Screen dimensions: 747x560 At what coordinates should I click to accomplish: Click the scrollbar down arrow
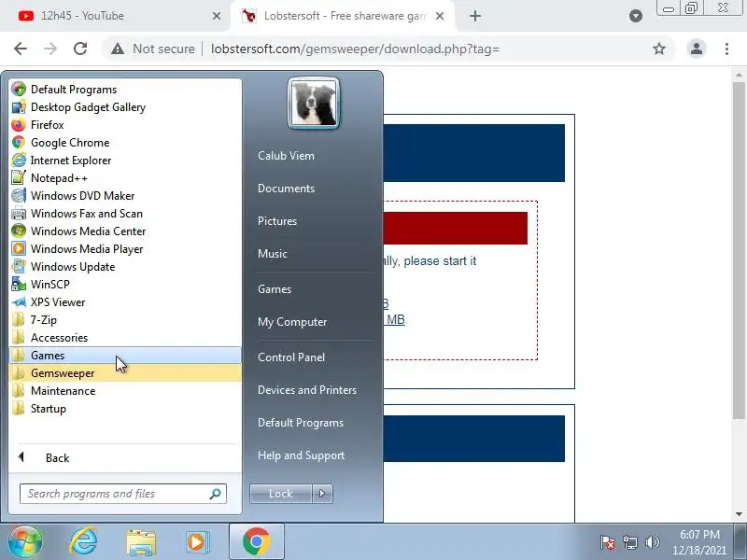click(x=739, y=514)
